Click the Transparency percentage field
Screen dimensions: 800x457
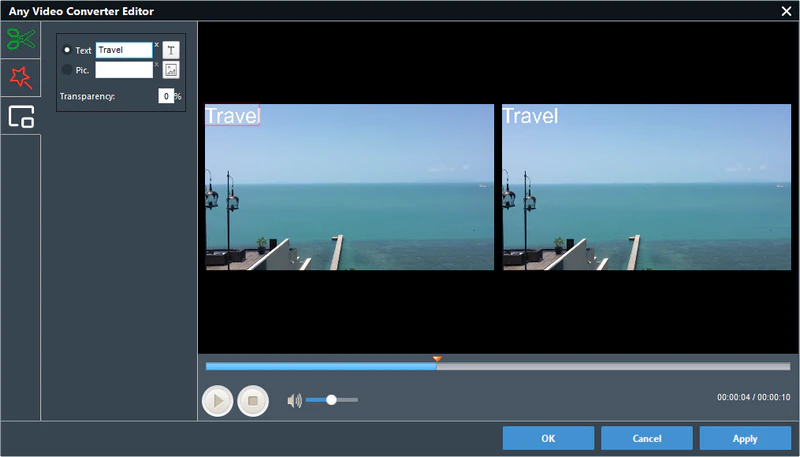click(166, 96)
